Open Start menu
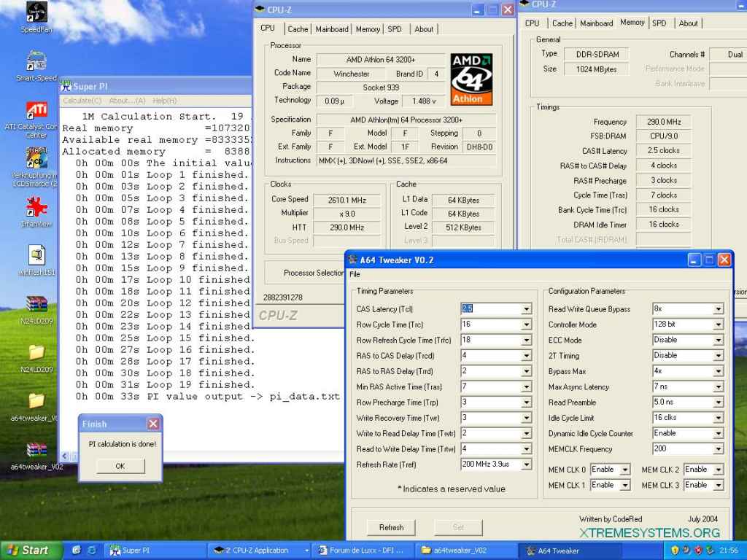This screenshot has height=560, width=747. click(31, 551)
